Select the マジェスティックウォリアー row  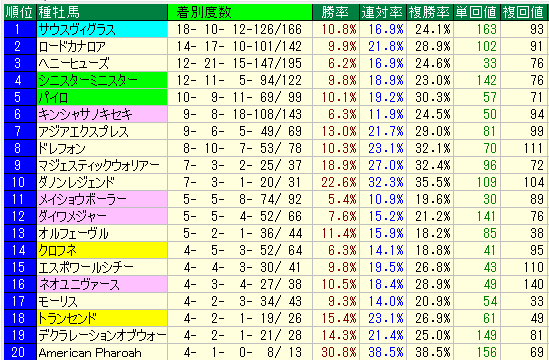276,165
